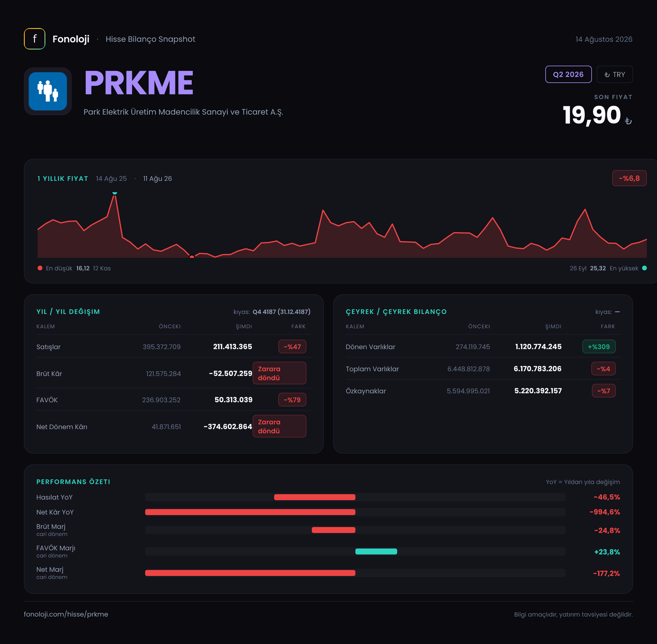Click the PRKME ticker heading
657x644 pixels.
coord(139,83)
